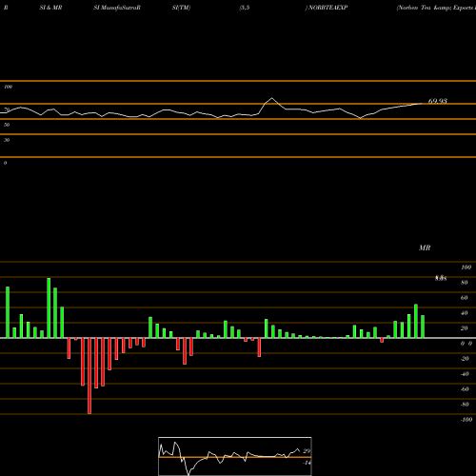
Task: Click the -20 label on MR axis
Action: tap(465, 359)
